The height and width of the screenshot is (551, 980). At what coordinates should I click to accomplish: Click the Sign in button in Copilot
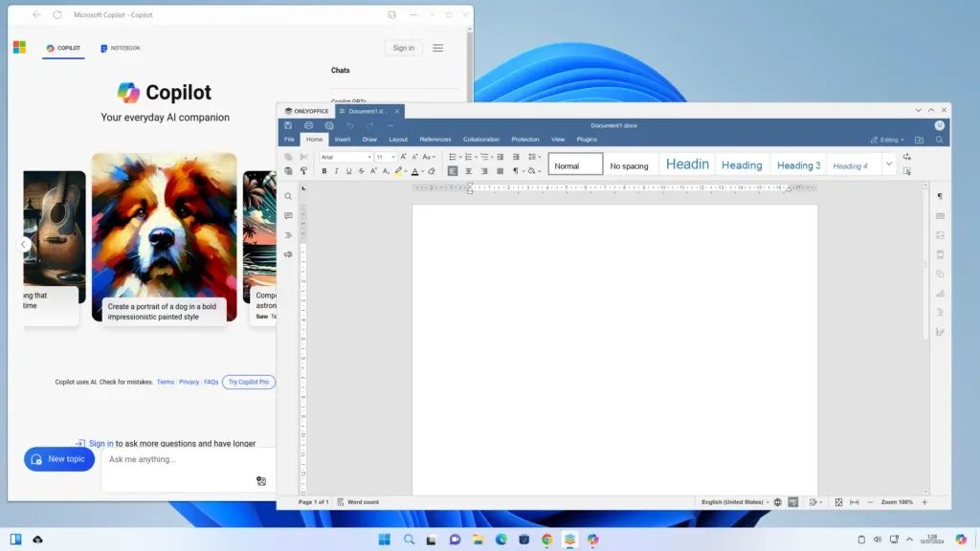pos(404,48)
